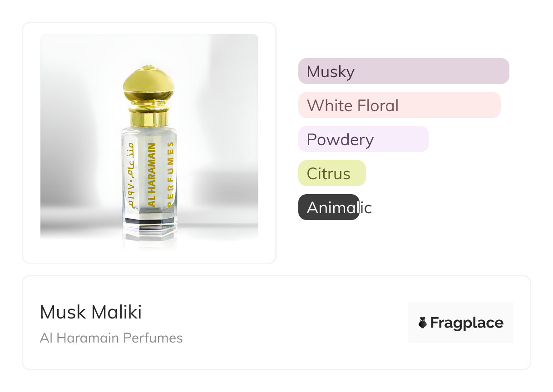Select the Musky accord bar
Viewport: 553px width, 392px height.
point(403,71)
